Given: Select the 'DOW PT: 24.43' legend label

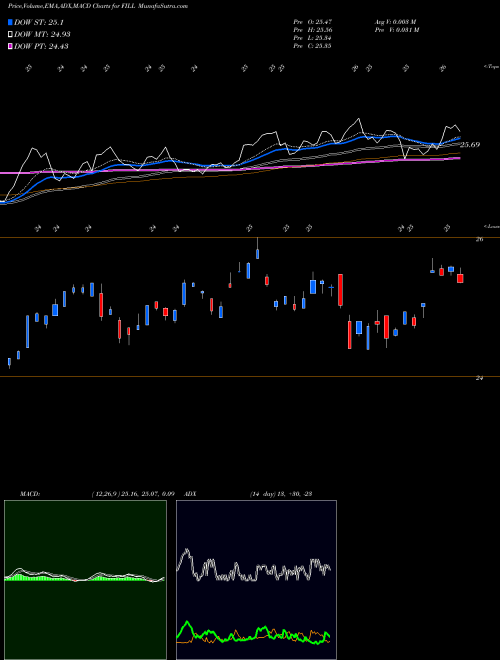Looking at the screenshot, I should (41, 46).
